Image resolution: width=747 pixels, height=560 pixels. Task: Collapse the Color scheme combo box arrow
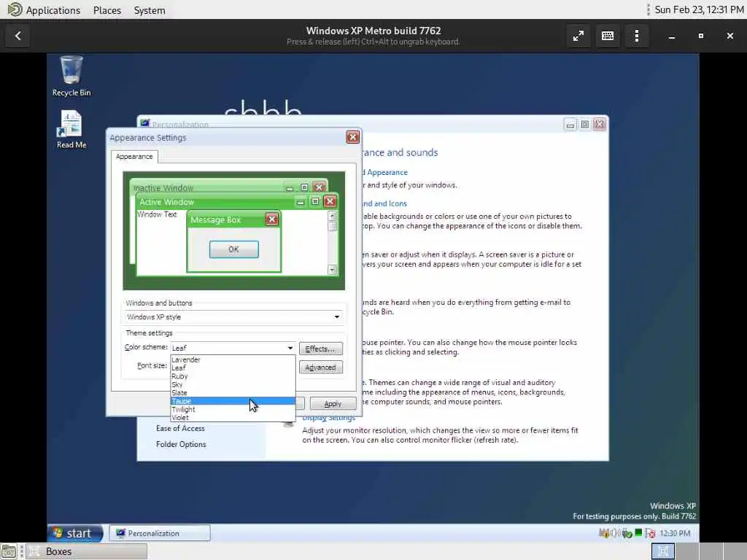[290, 348]
